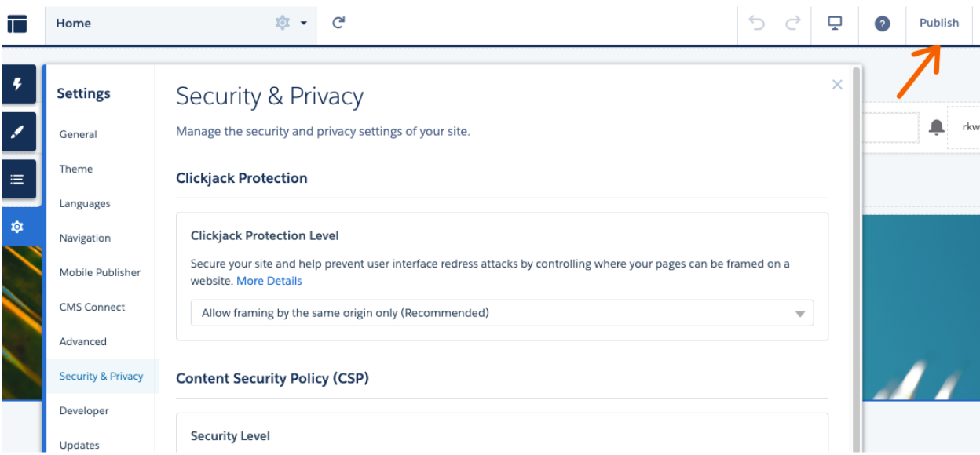Viewport: 980px width, 455px height.
Task: Click the "Manage the security and privacy" description
Action: pos(323,131)
